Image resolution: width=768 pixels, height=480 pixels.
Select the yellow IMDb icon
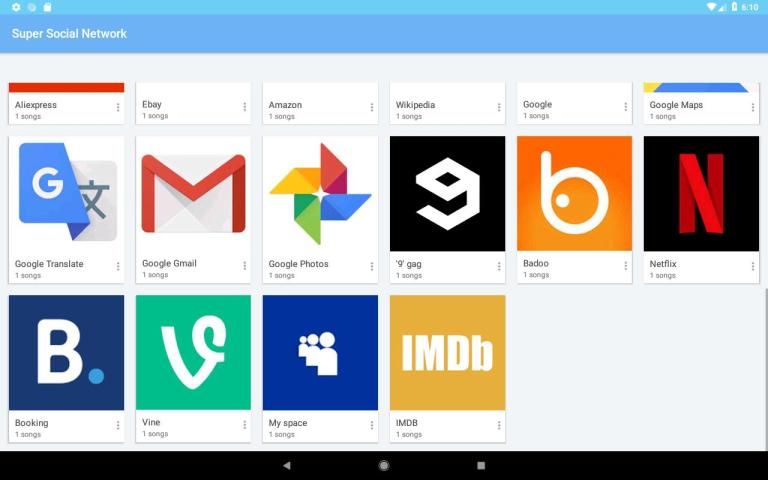[x=447, y=353]
